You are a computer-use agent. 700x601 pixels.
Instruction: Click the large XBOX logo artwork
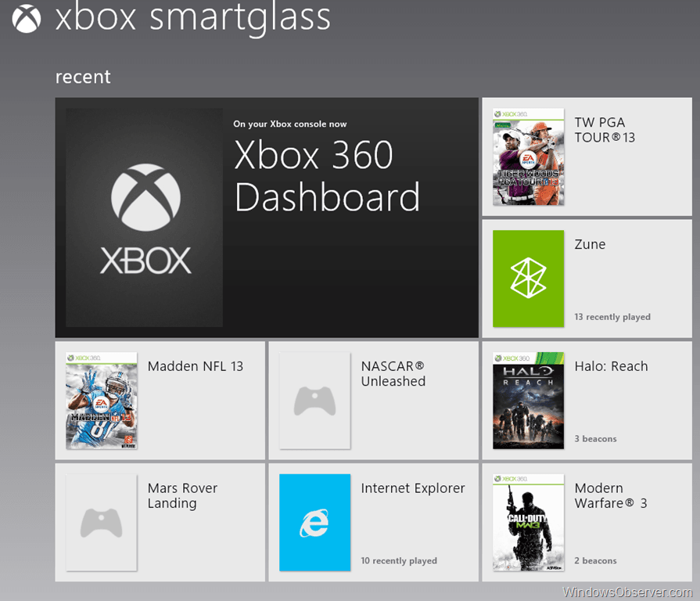145,218
